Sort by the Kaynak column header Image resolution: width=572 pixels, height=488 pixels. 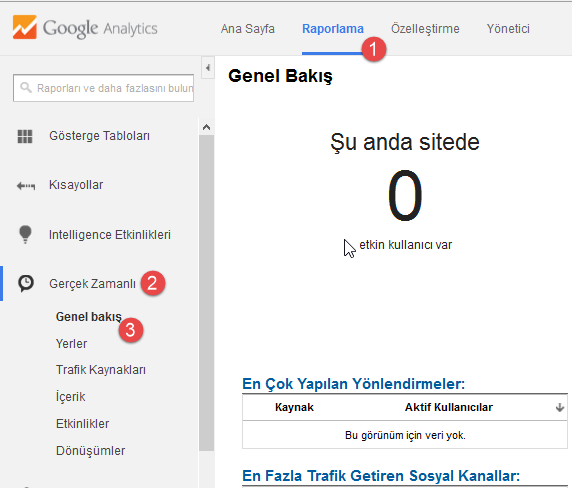[x=294, y=407]
